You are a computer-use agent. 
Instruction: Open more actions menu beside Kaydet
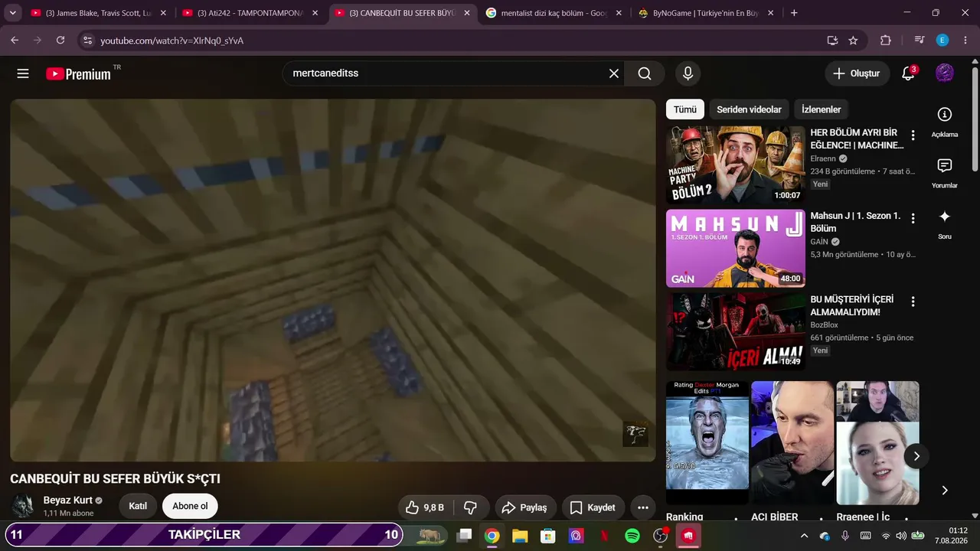click(x=643, y=507)
